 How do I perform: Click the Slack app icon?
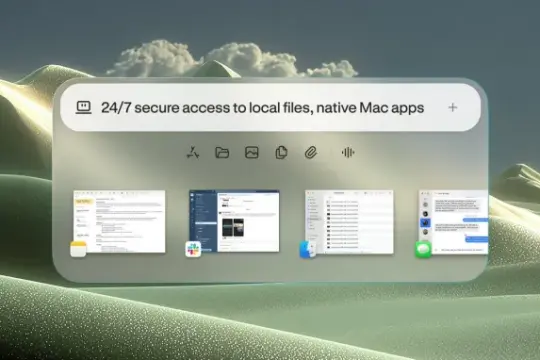click(x=193, y=249)
